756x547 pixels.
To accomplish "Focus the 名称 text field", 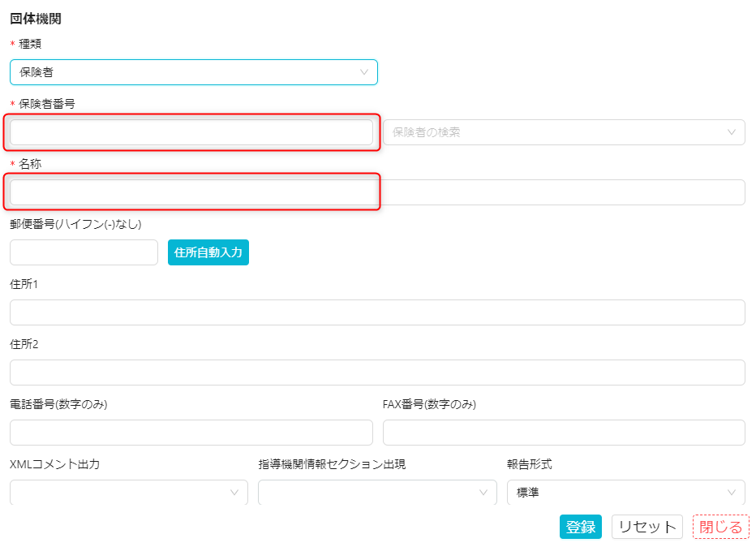I will (191, 192).
